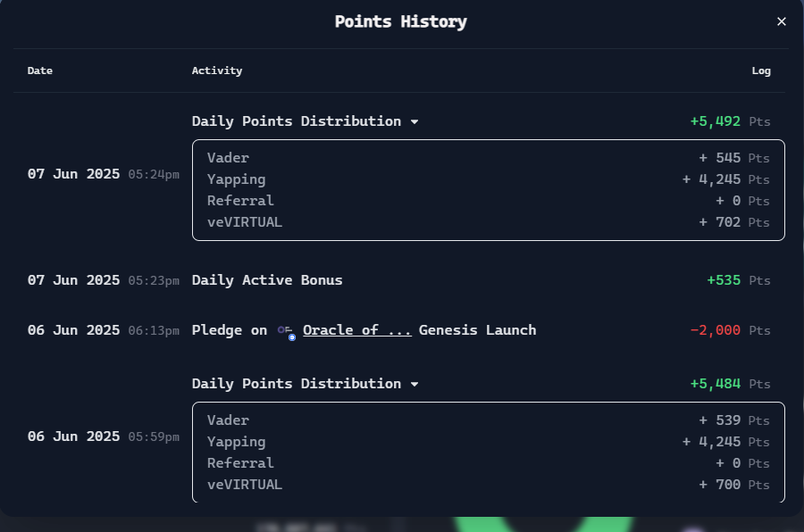
Task: Collapse the 06 Jun Daily Points Distribution arrow
Action: coord(415,385)
